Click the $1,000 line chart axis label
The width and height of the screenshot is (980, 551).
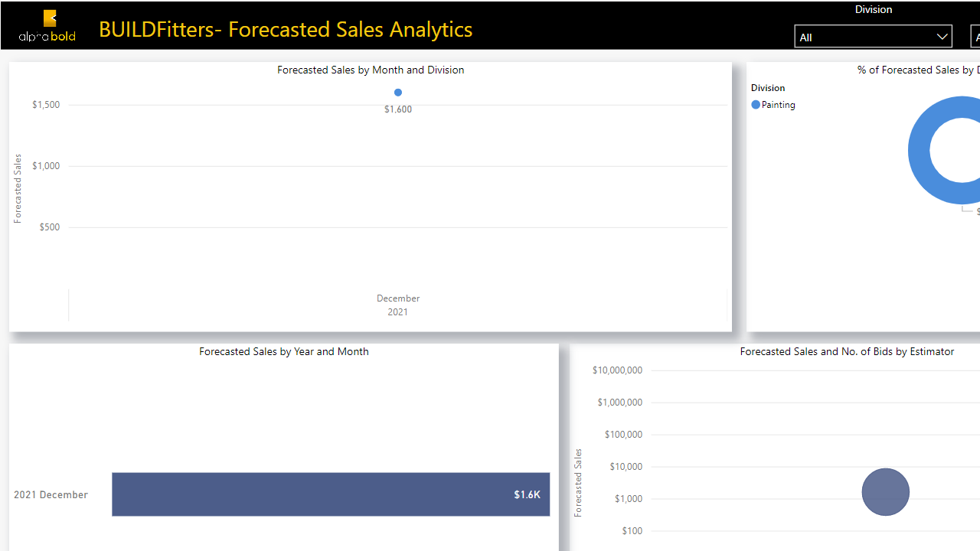click(x=46, y=166)
